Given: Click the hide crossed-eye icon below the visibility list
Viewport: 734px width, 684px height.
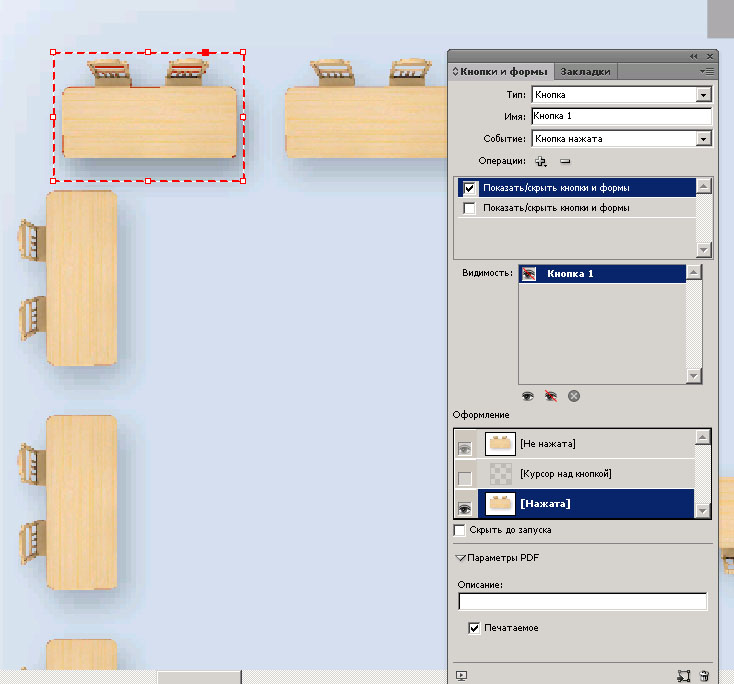Looking at the screenshot, I should (551, 397).
